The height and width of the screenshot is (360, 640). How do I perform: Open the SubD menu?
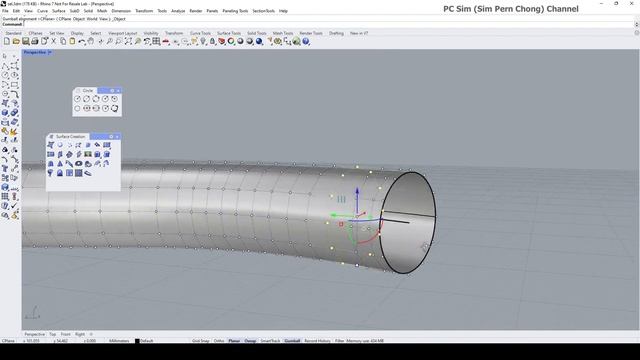click(74, 11)
